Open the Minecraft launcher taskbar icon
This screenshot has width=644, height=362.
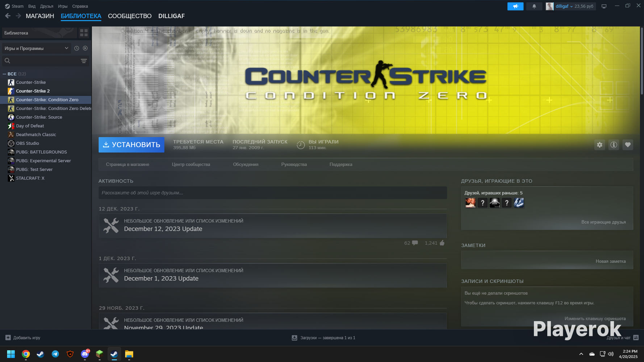coord(100,354)
